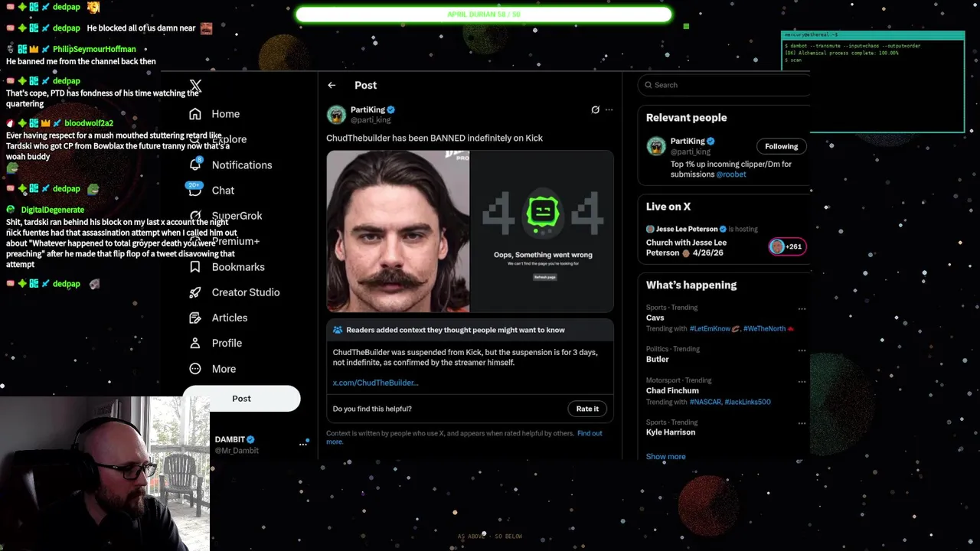Click the Following button for PartiKing
The height and width of the screenshot is (551, 980).
click(781, 146)
